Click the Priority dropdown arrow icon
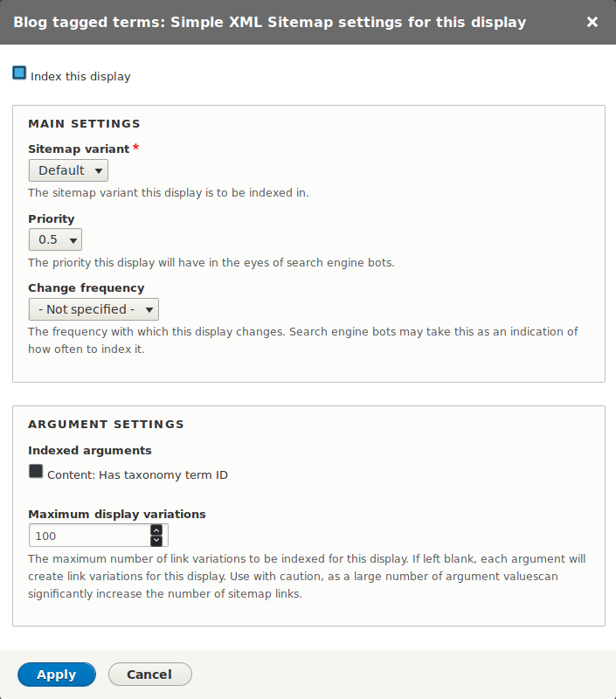The image size is (616, 699). click(73, 239)
